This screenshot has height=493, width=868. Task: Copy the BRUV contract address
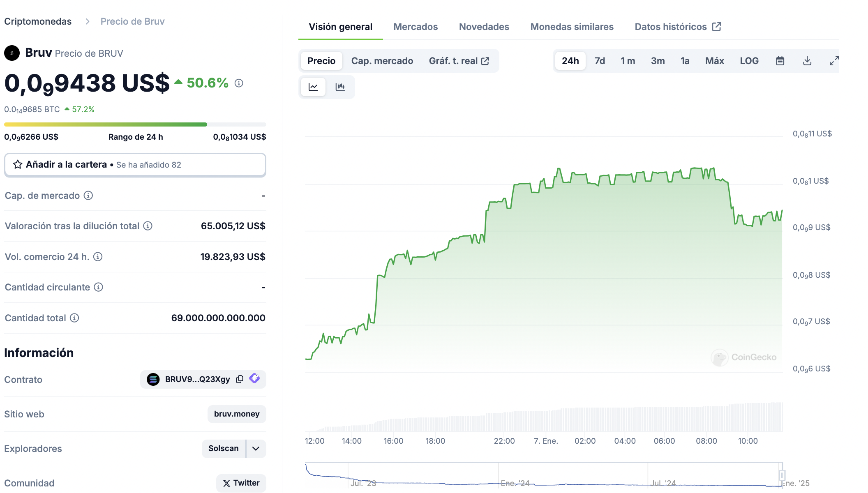(240, 379)
